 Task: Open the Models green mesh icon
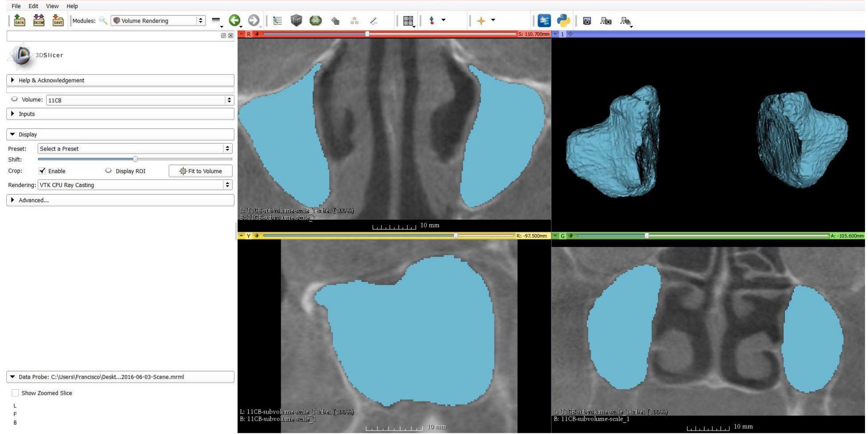pyautogui.click(x=316, y=20)
